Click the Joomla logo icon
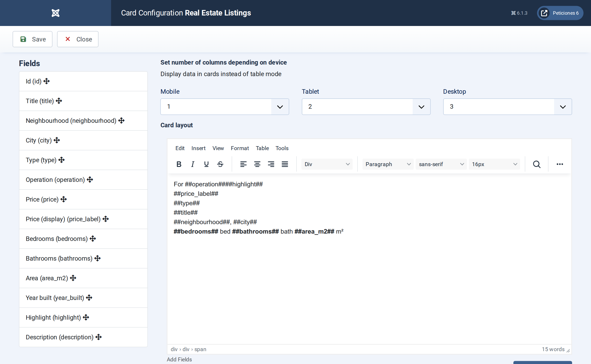 [55, 13]
